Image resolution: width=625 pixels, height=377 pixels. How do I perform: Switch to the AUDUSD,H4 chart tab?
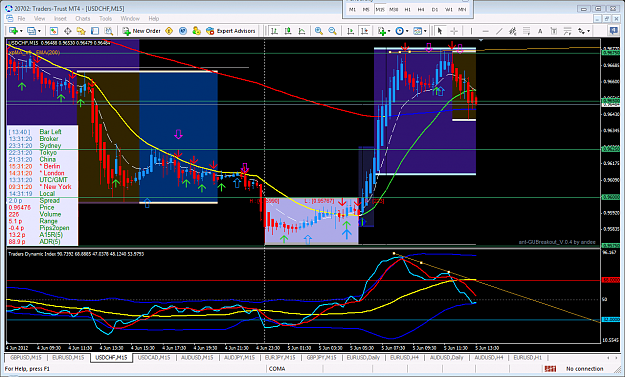pyautogui.click(x=489, y=357)
